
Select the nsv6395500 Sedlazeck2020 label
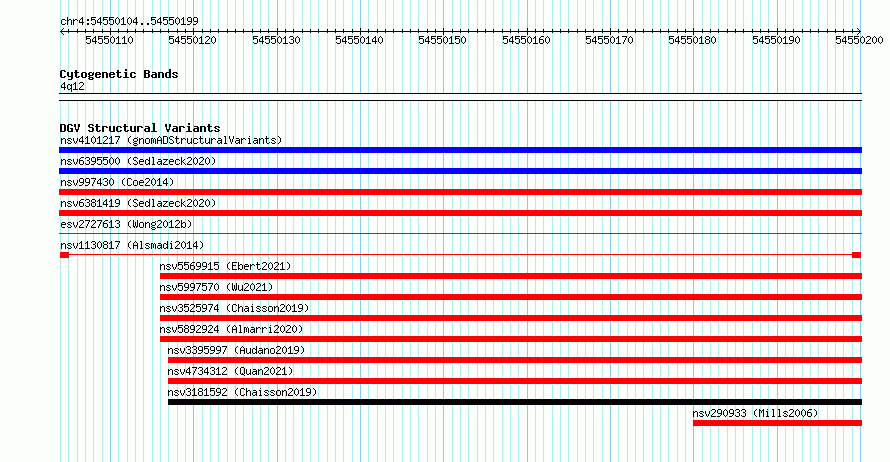point(138,161)
